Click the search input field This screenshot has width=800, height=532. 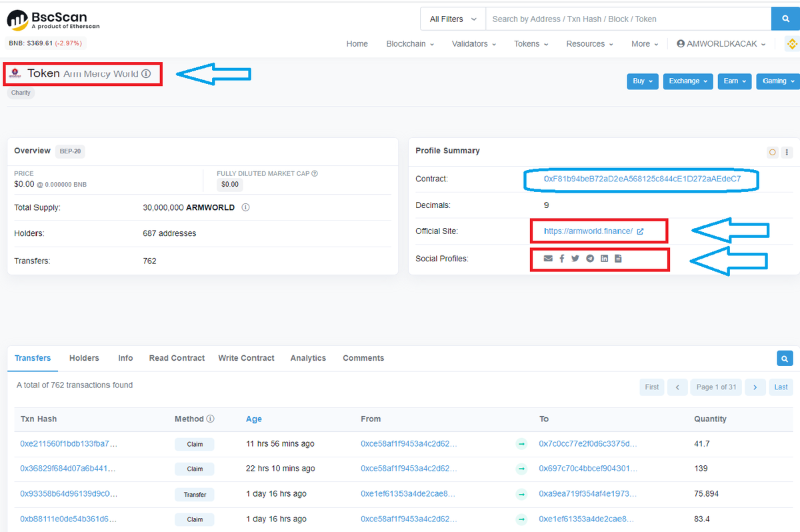[x=628, y=19]
